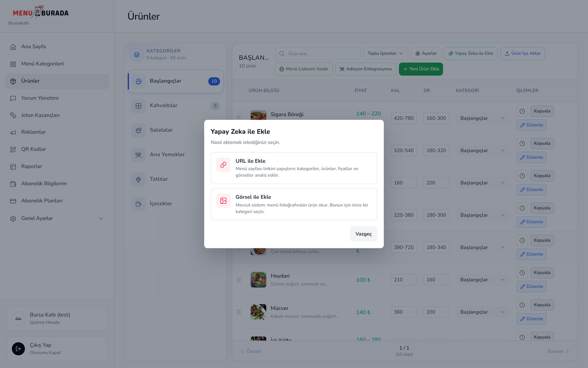
Task: Open Abonelik Bilgilerim wallet icon
Action: point(13,184)
